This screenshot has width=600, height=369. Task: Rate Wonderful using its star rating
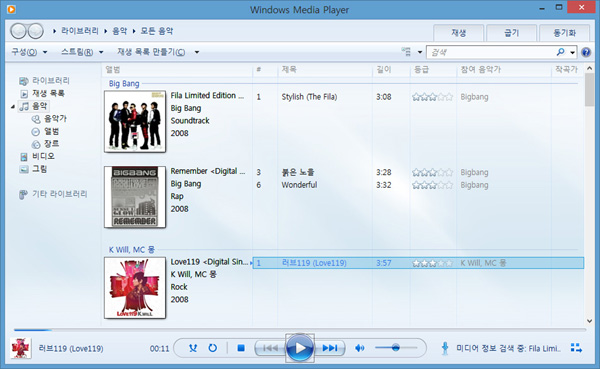coord(432,185)
